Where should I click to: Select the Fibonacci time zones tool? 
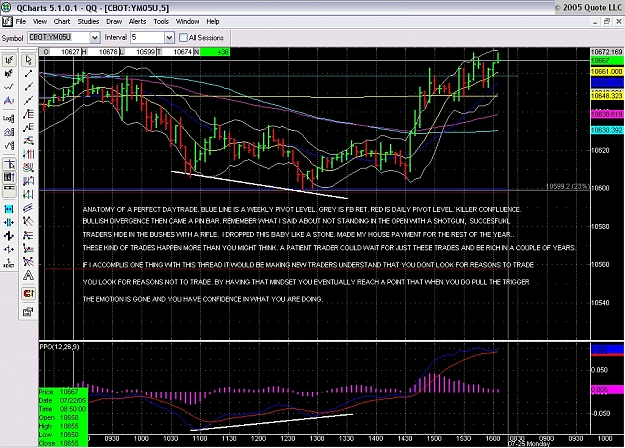coord(28,154)
